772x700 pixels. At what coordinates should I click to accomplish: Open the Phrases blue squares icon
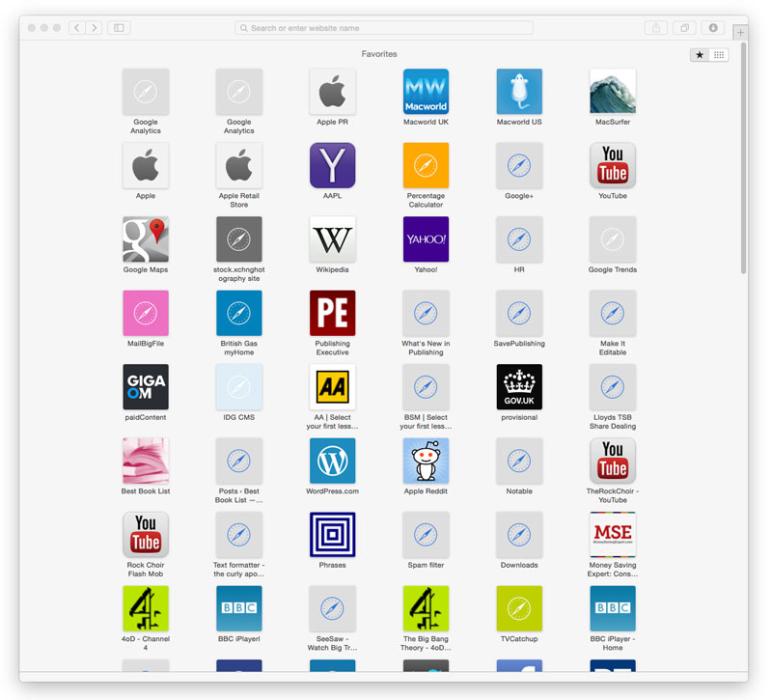click(332, 535)
